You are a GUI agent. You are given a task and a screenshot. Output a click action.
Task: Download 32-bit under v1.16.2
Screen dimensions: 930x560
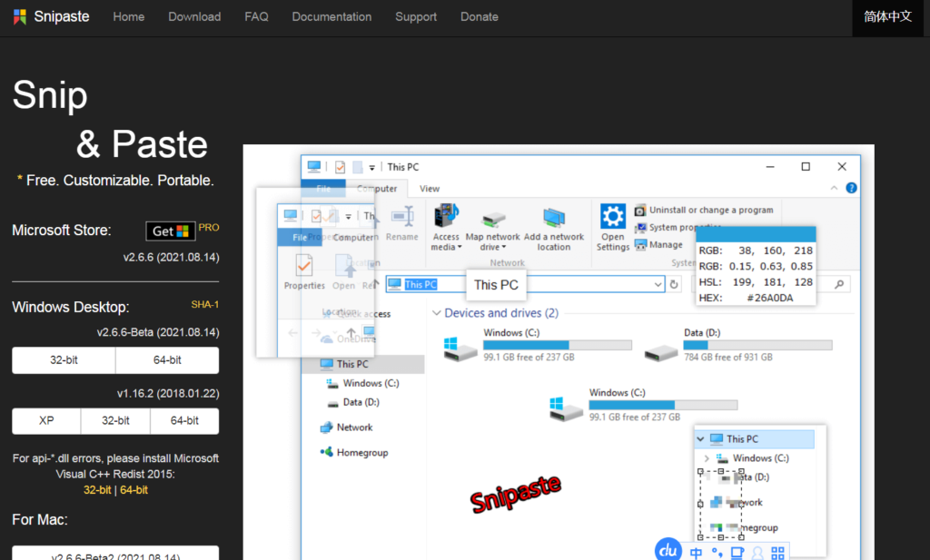click(x=115, y=421)
